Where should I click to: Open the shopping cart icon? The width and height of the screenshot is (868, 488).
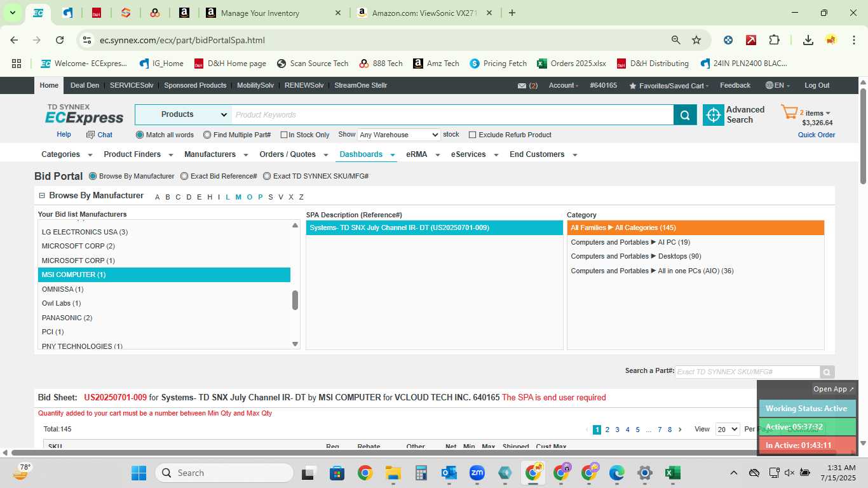pyautogui.click(x=789, y=113)
